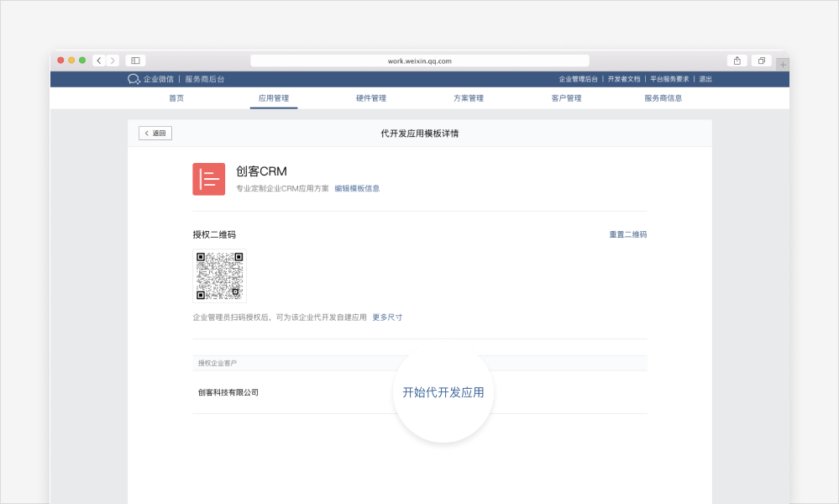Click the authorization QR code image
839x504 pixels.
tap(219, 276)
